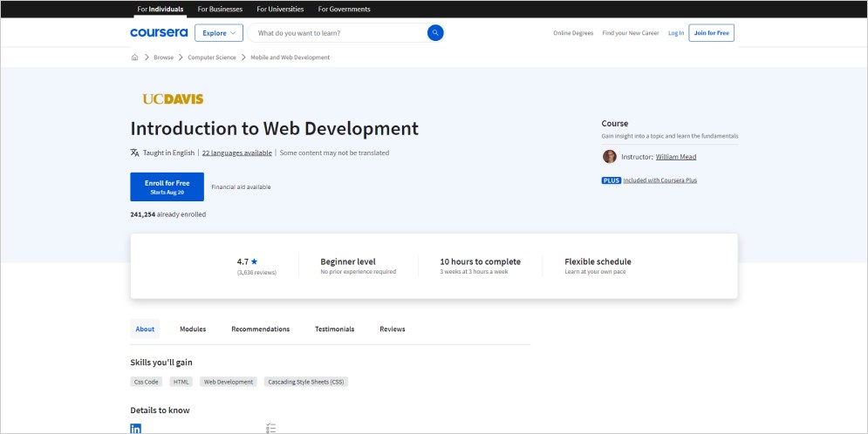Click the Web Development skill tag
This screenshot has height=434, width=868.
pos(228,382)
